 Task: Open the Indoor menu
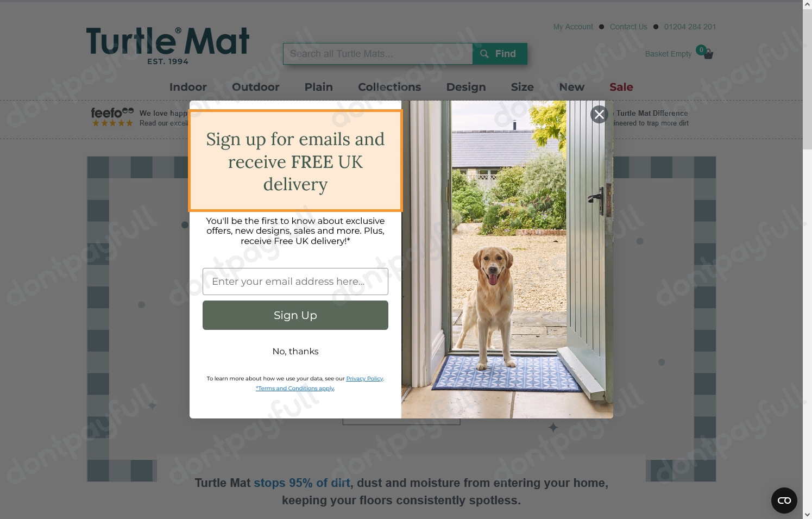(188, 87)
